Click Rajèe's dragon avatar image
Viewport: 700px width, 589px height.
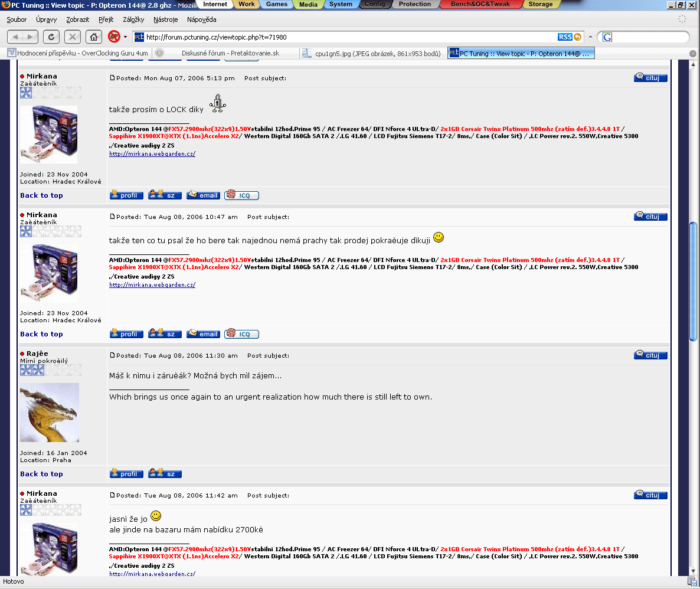50,413
